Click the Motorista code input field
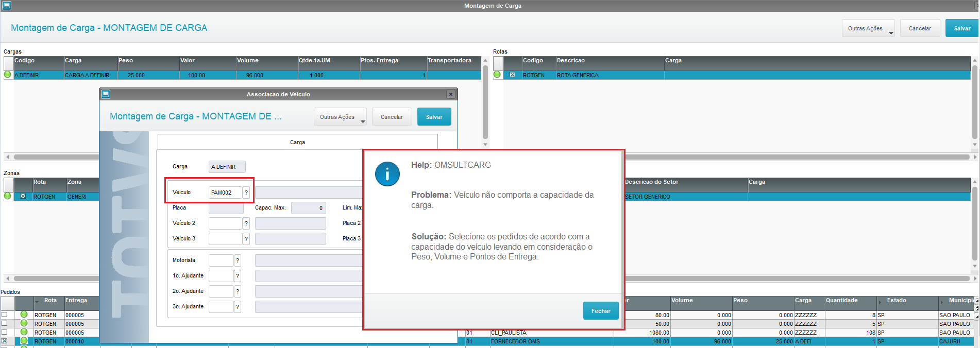The height and width of the screenshot is (348, 980). pos(221,260)
